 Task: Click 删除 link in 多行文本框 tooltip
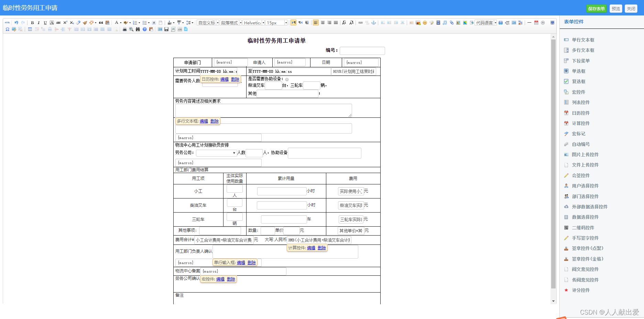[x=215, y=121]
